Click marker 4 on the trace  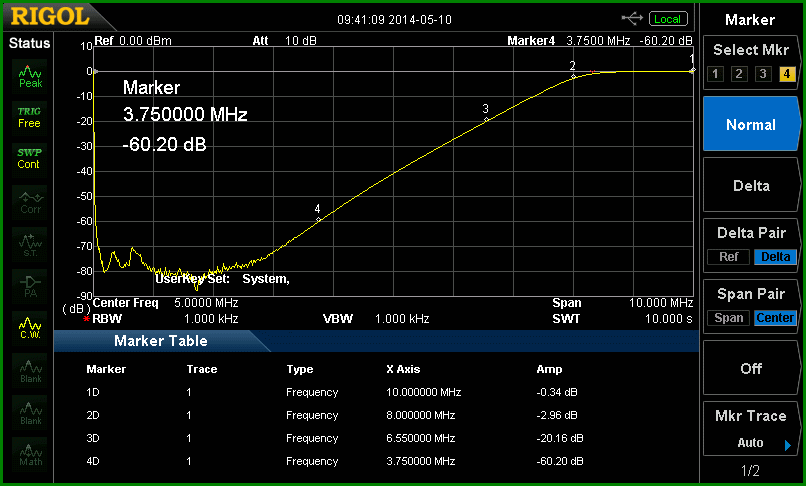tap(318, 220)
